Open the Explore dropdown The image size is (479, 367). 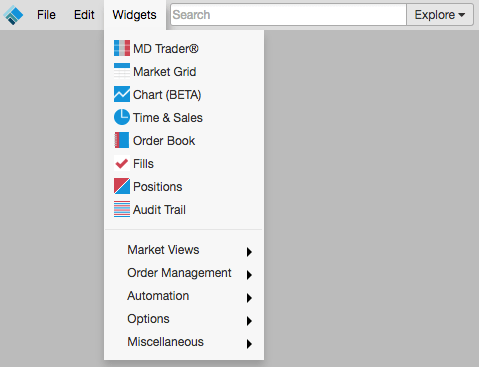pyautogui.click(x=440, y=15)
